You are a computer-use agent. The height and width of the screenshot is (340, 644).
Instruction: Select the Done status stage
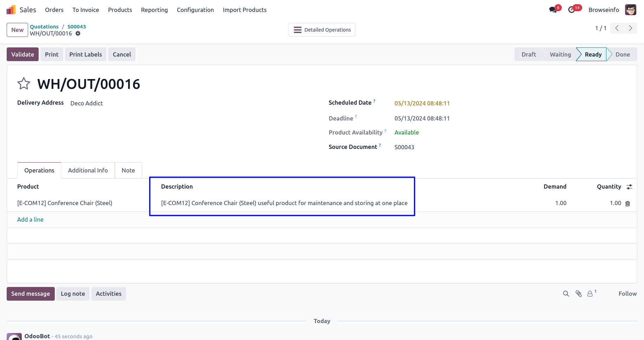[622, 54]
